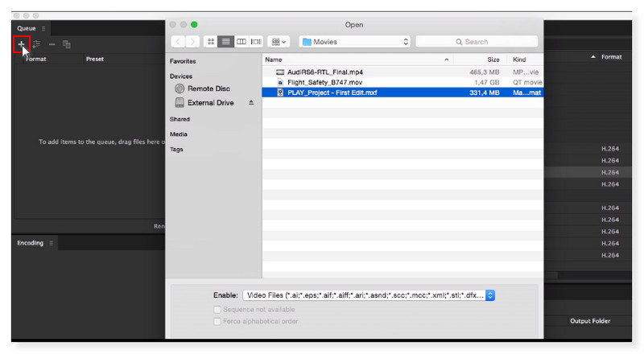Eject the External Drive
The width and height of the screenshot is (644, 354).
pyautogui.click(x=251, y=103)
